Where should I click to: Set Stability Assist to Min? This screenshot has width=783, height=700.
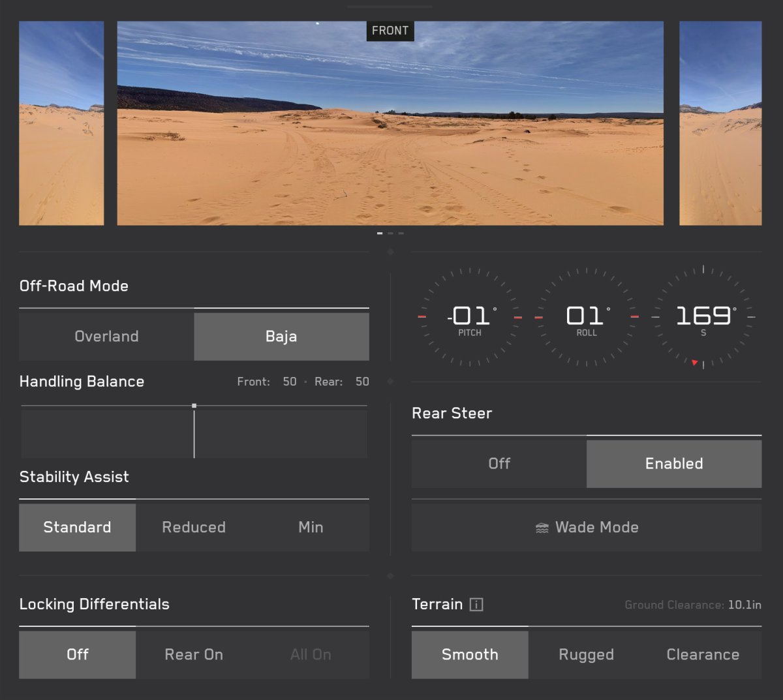[x=311, y=527]
